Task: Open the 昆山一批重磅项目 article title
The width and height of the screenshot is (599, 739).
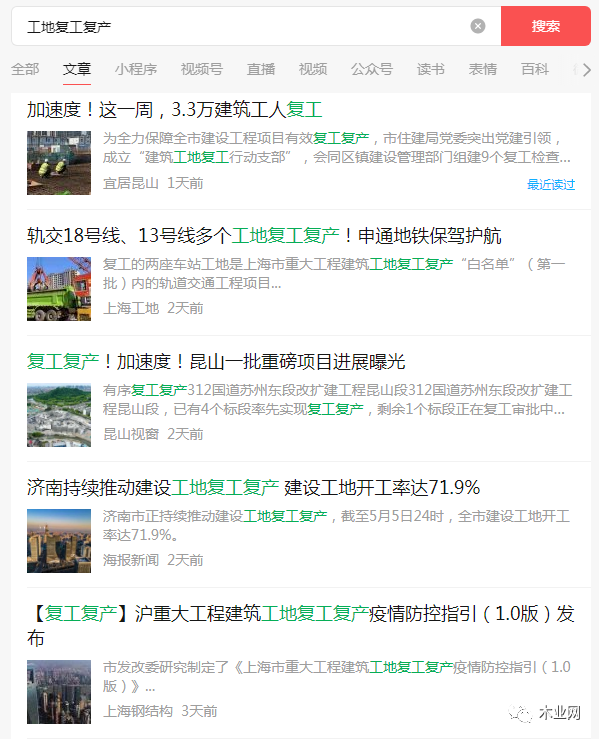Action: (x=216, y=361)
